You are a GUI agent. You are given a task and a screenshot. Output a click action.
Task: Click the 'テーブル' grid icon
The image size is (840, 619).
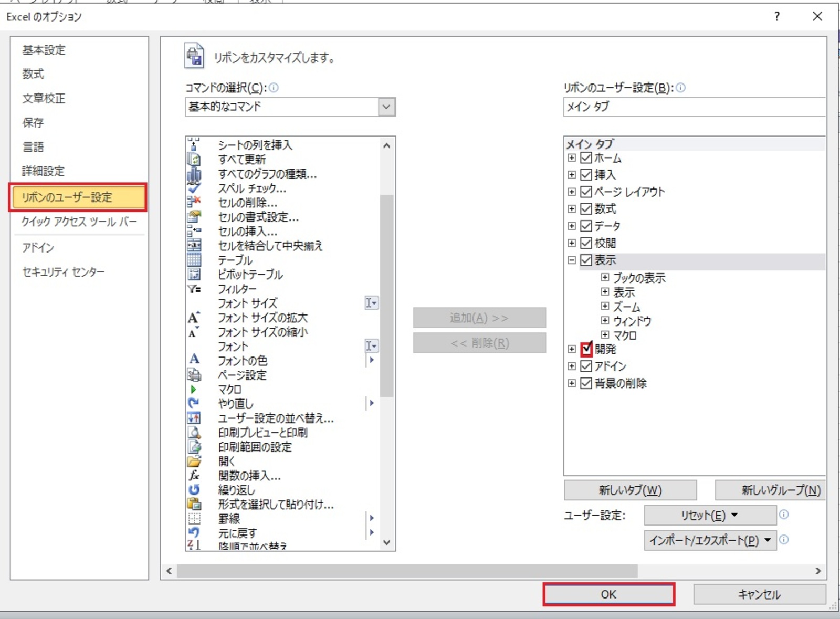[194, 259]
